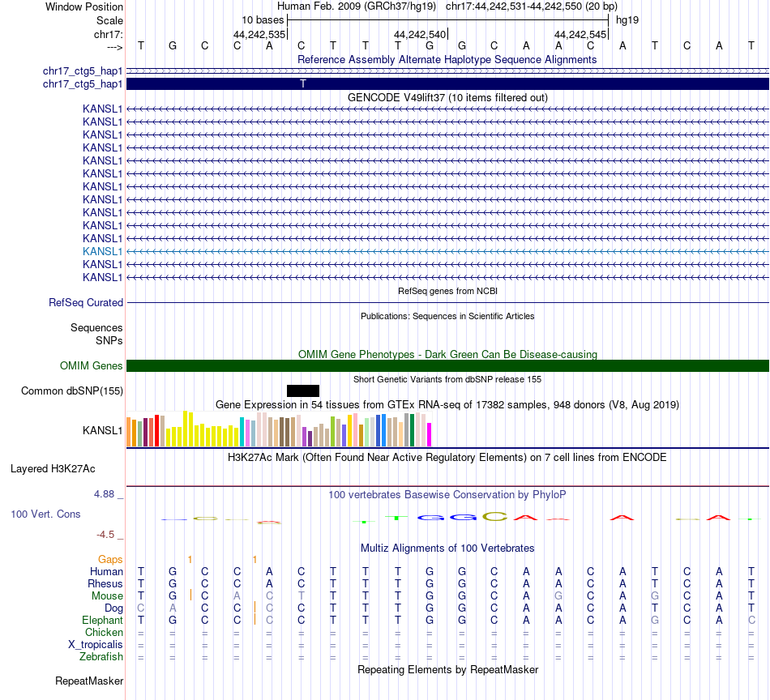The image size is (770, 700).
Task: Click 'Publications: Sequences in Scientific Articles' title
Action: pos(447,316)
